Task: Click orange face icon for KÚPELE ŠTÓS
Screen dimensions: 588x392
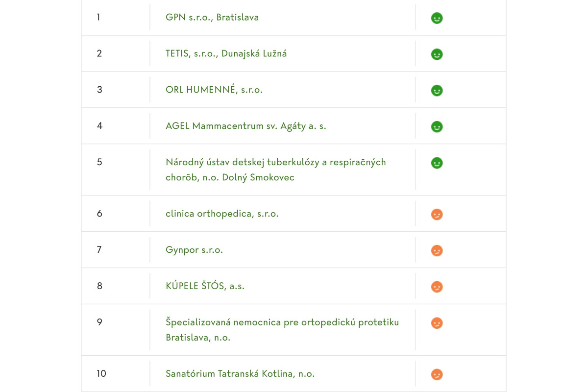Action: (x=437, y=287)
